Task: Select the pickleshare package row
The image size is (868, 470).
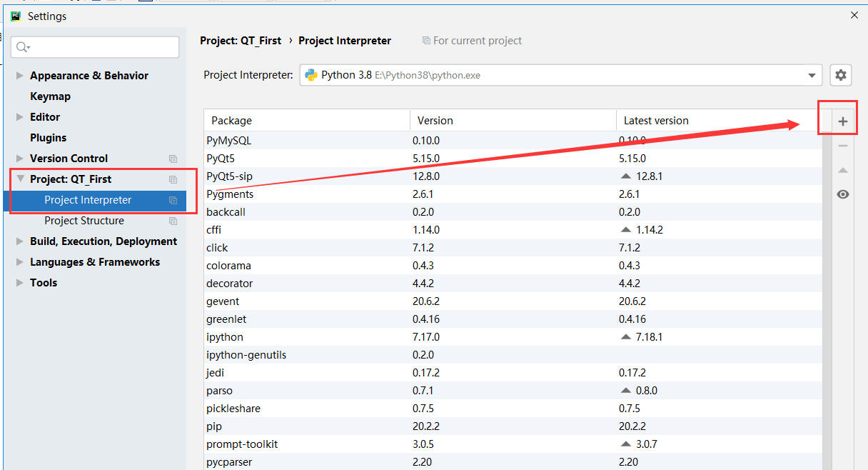Action: pos(513,409)
